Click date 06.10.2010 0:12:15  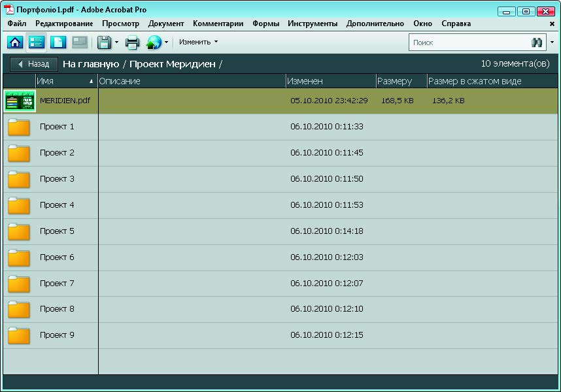pyautogui.click(x=327, y=335)
